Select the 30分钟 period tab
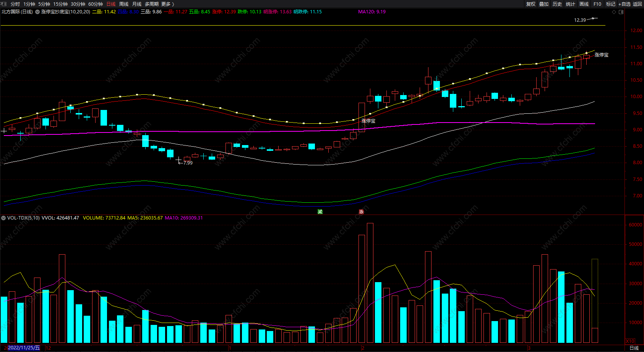This screenshot has height=352, width=644. pyautogui.click(x=78, y=4)
